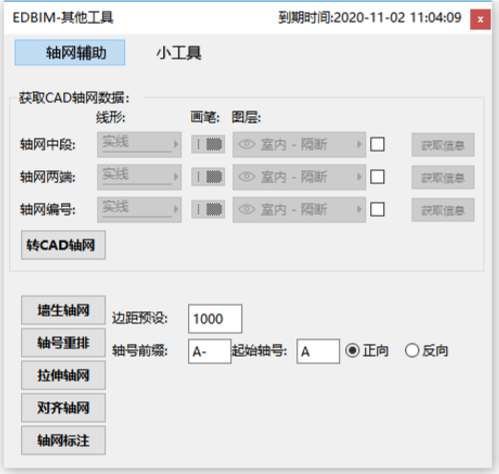Open the 线形 dropdown for 轴网两端
The height and width of the screenshot is (474, 499).
coord(139,177)
